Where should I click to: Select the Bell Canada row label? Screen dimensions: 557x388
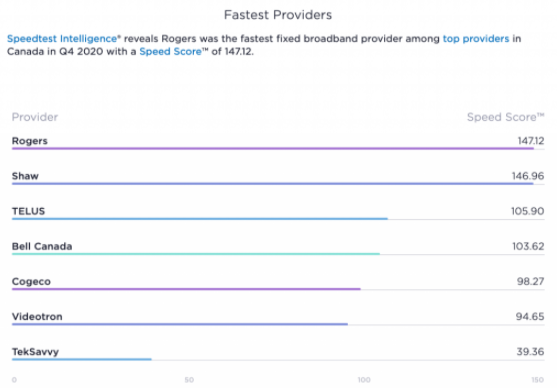click(42, 246)
